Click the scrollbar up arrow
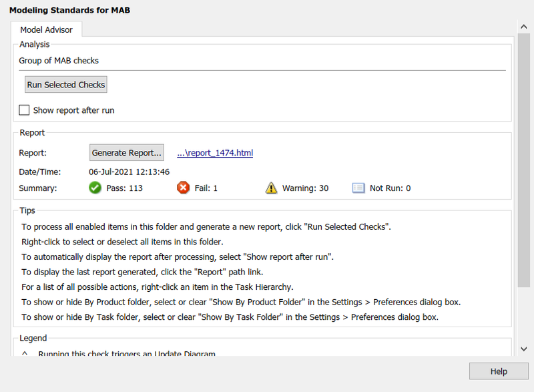Screen dimensions: 534x392 point(524,27)
